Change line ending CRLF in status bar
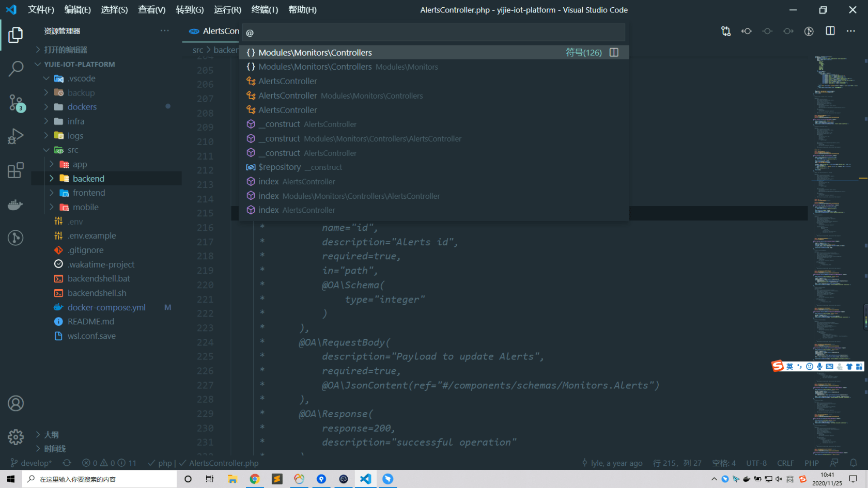Screen dimensions: 868x488 pos(785,463)
